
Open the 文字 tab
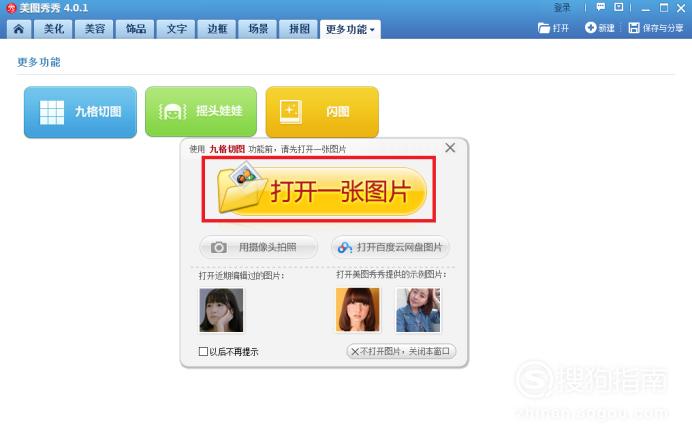tap(176, 29)
